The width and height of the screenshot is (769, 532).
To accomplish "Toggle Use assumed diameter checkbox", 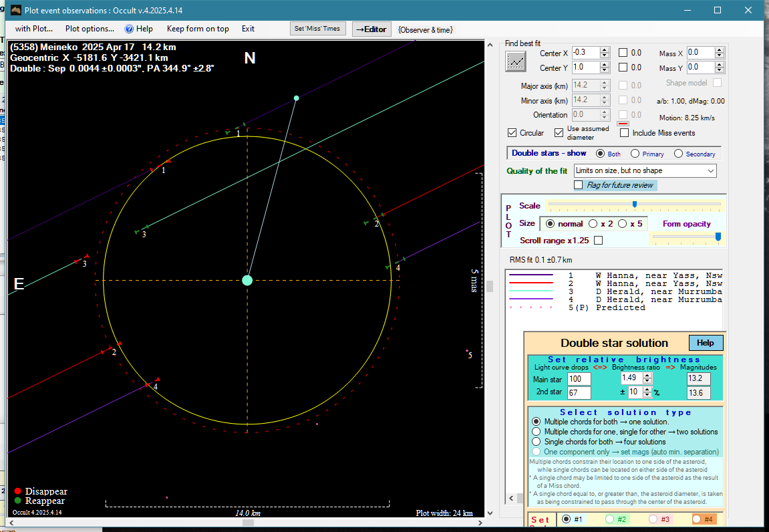I will click(x=559, y=132).
